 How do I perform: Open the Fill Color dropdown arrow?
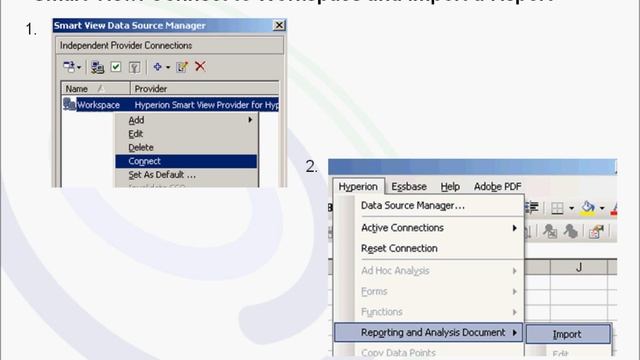(x=602, y=209)
